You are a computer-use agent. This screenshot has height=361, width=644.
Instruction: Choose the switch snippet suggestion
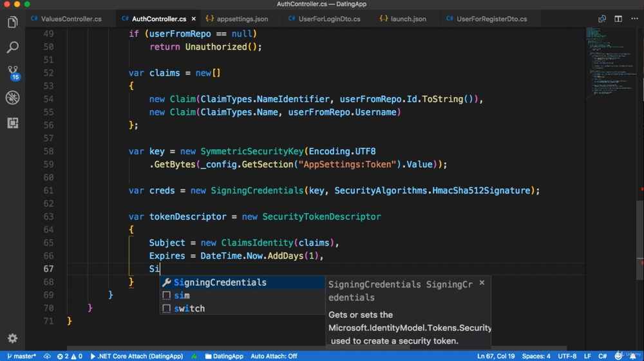242,308
